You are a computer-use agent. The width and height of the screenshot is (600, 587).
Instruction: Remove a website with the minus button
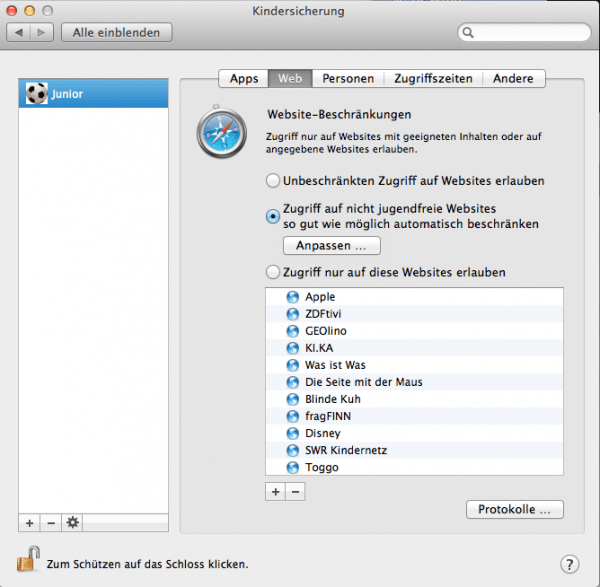295,492
